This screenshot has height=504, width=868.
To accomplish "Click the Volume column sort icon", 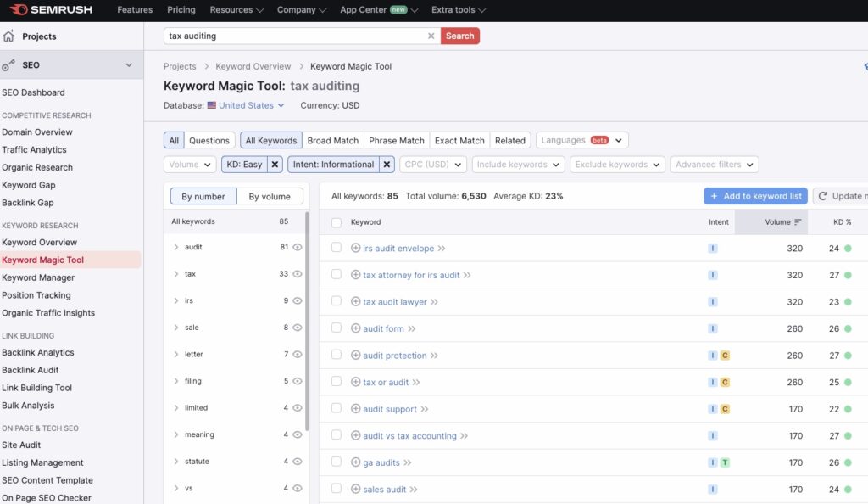I will [x=798, y=222].
